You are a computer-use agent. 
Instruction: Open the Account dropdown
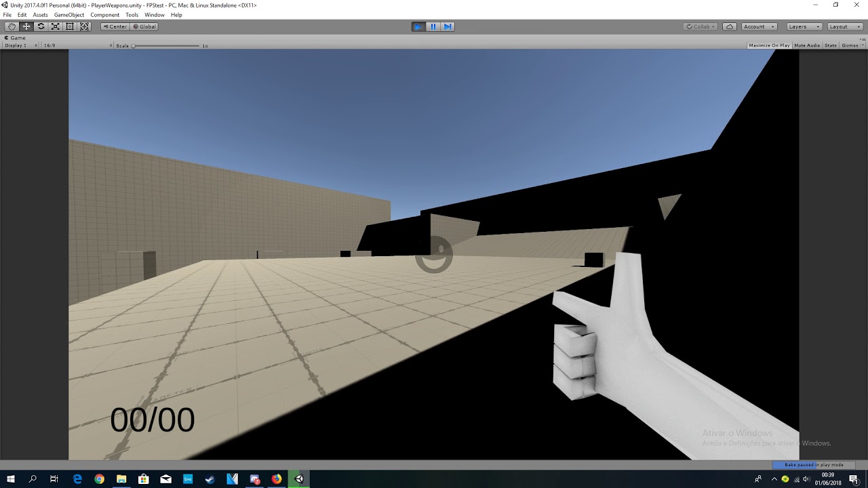[758, 26]
